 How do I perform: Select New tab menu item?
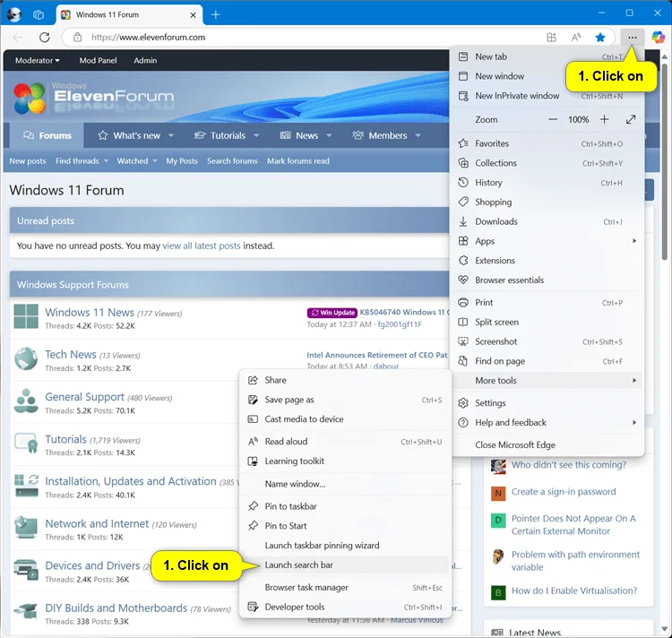(547, 56)
